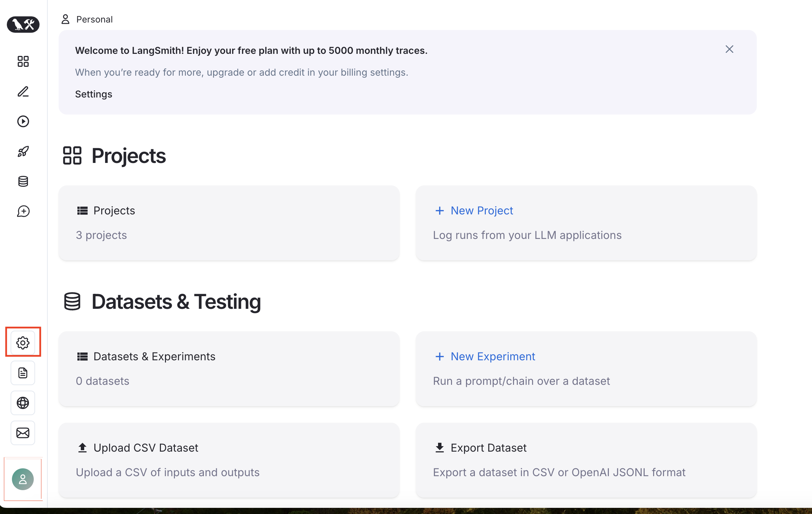812x514 pixels.
Task: Click the 'Welcome to LangSmith!' banner headline
Action: point(251,50)
